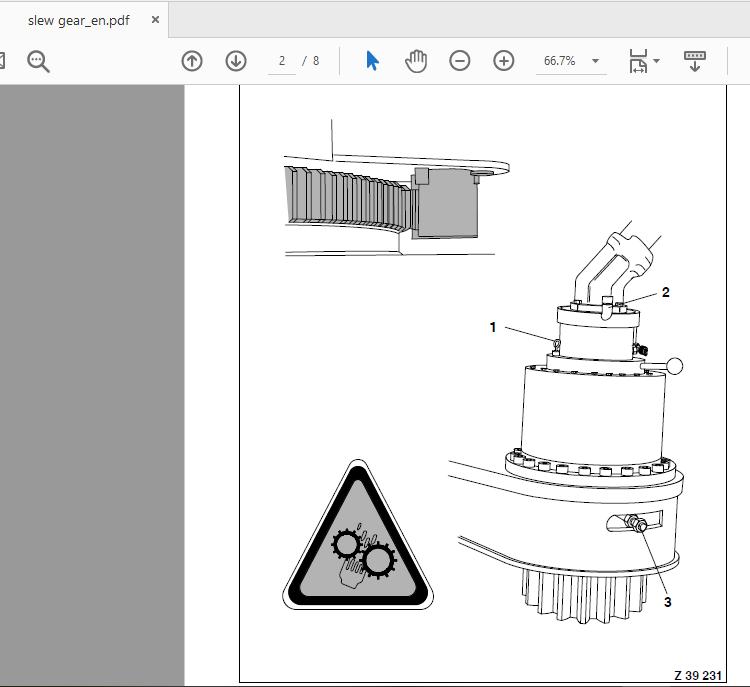Screen dimensions: 750x687
Task: Click the total page count 8
Action: [x=316, y=61]
